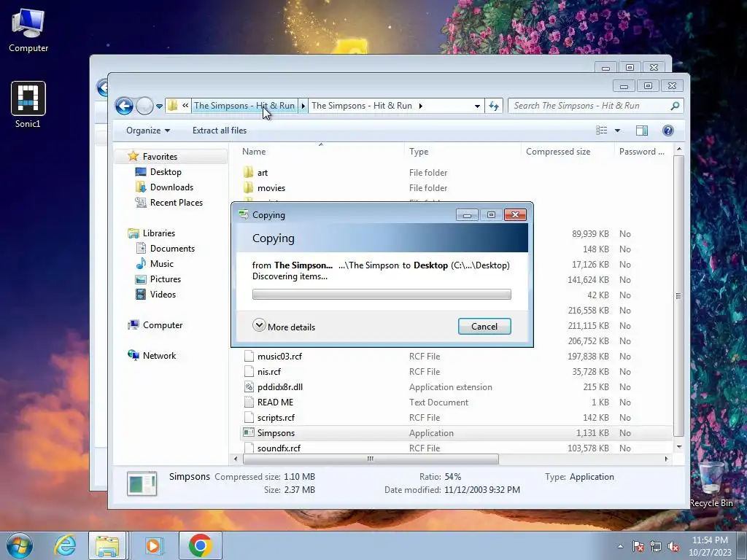Open the Computer desktop icon
747x560 pixels.
coord(28,31)
